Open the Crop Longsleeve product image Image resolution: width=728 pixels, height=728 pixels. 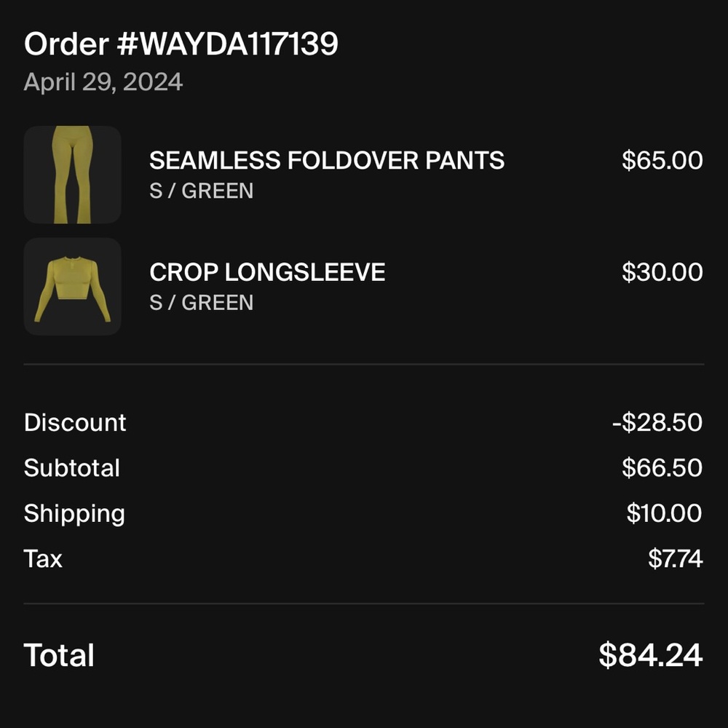coord(73,287)
